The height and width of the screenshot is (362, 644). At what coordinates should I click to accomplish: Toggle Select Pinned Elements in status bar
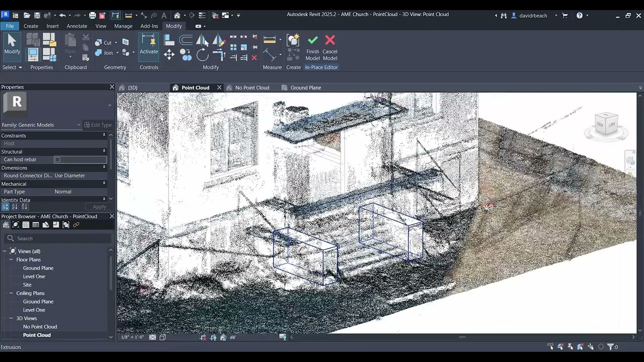click(x=571, y=347)
